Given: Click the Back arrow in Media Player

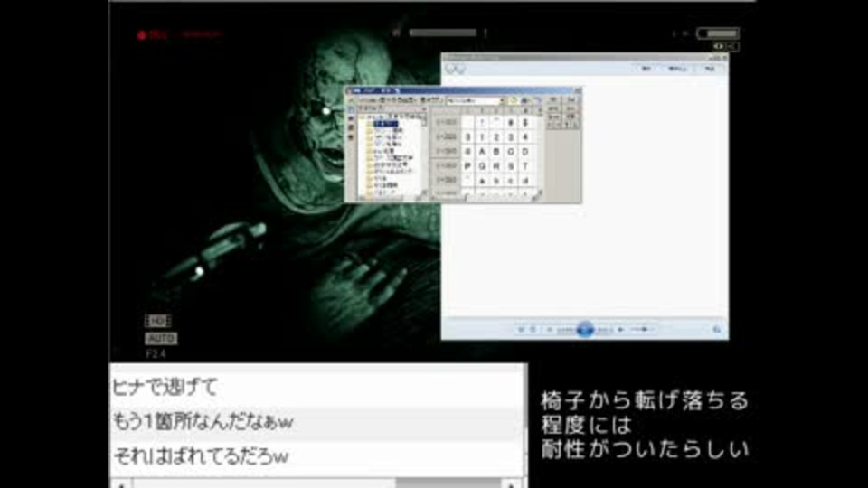Looking at the screenshot, I should pos(450,70).
